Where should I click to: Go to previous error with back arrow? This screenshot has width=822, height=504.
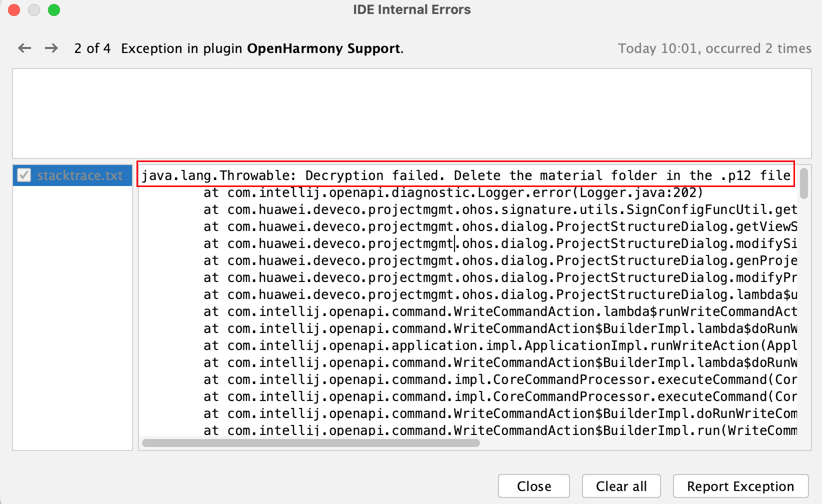[x=24, y=48]
